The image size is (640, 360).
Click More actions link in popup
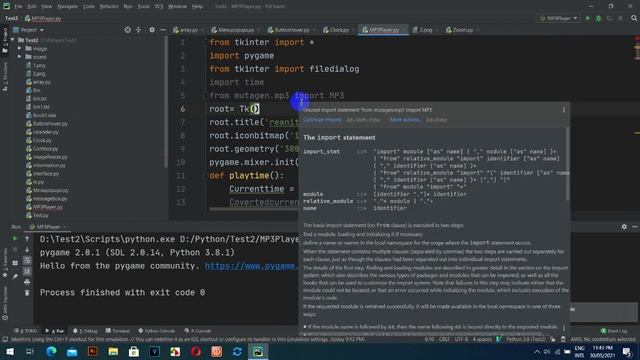coord(405,120)
